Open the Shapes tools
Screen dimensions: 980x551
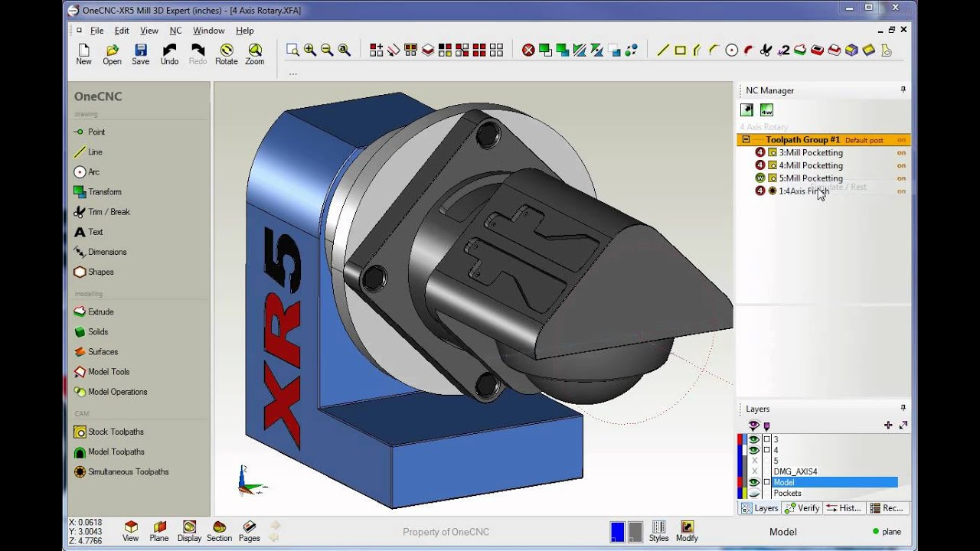[93, 272]
